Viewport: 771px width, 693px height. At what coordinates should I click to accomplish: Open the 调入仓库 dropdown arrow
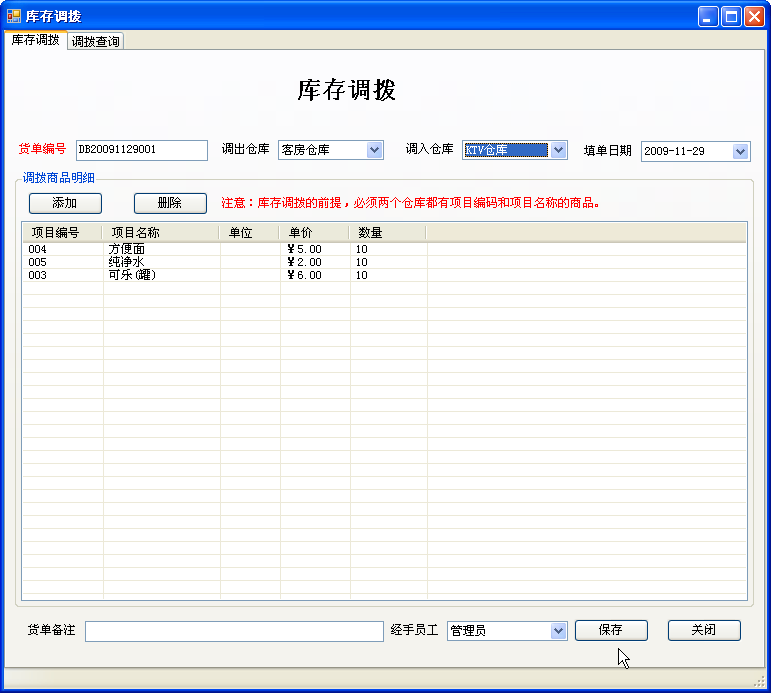(x=559, y=150)
